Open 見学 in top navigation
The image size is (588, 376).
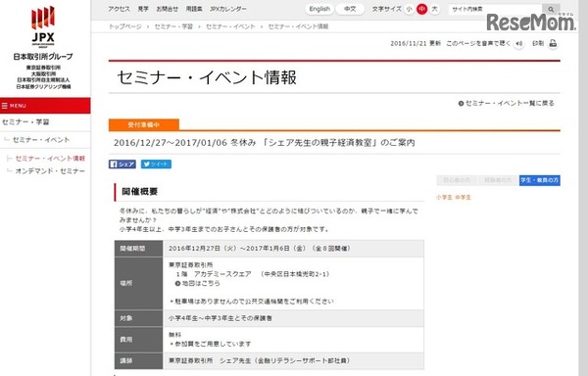(143, 9)
